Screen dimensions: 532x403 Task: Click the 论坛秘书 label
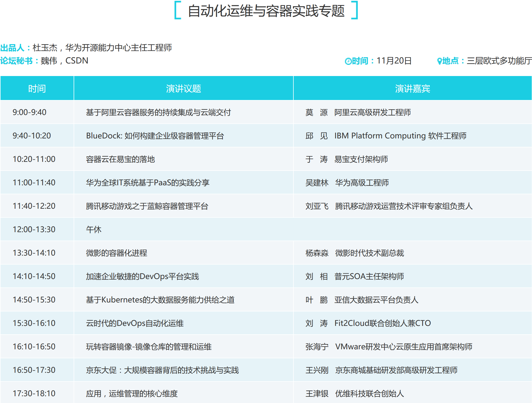point(16,60)
